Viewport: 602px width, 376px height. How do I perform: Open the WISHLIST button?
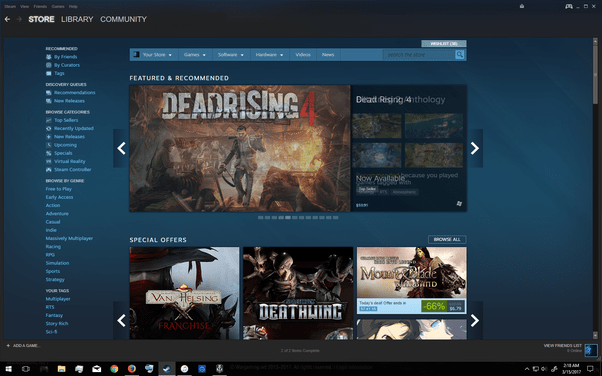click(x=444, y=43)
